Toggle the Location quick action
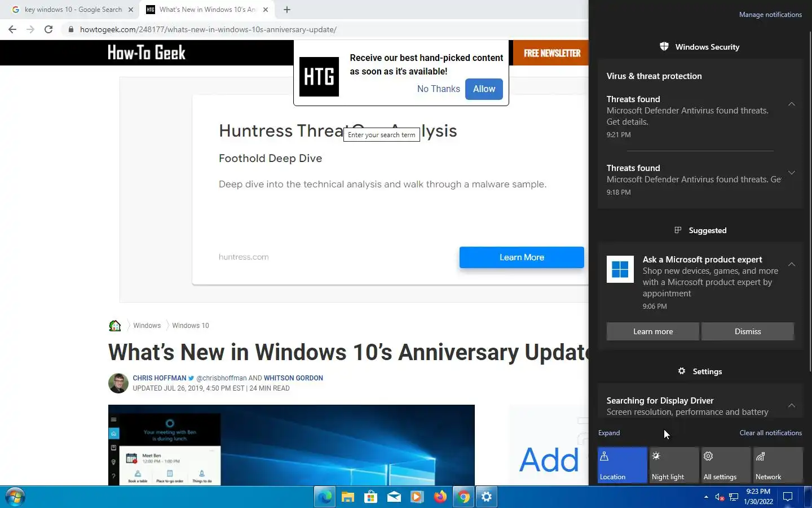This screenshot has width=812, height=508. pos(623,465)
